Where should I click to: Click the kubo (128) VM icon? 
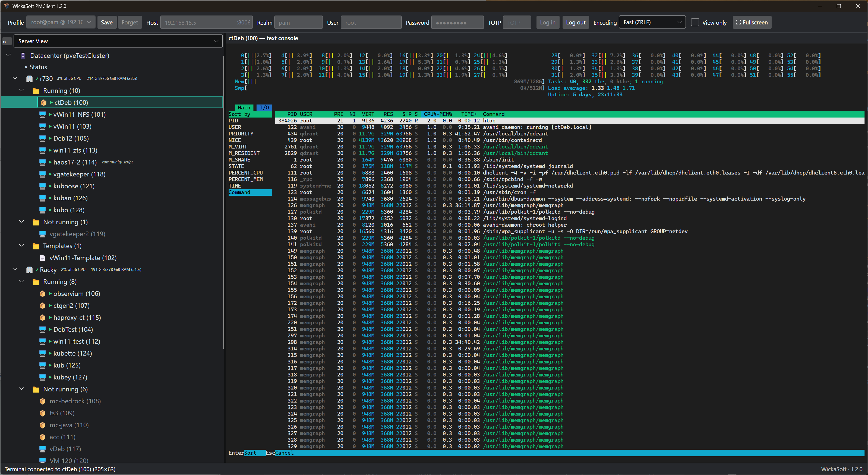coord(42,210)
